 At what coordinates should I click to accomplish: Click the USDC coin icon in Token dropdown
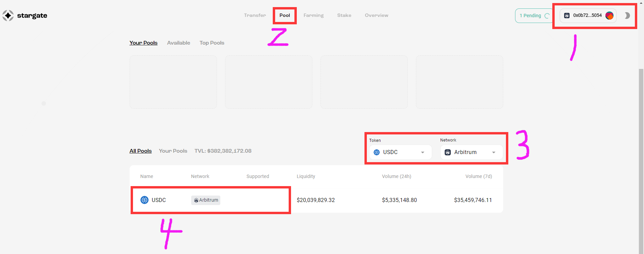click(x=377, y=152)
